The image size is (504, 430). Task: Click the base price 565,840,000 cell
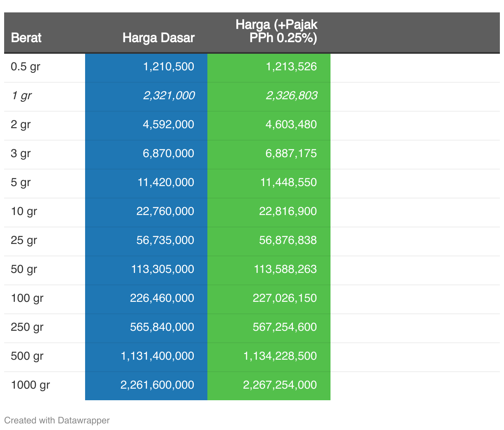pos(162,327)
